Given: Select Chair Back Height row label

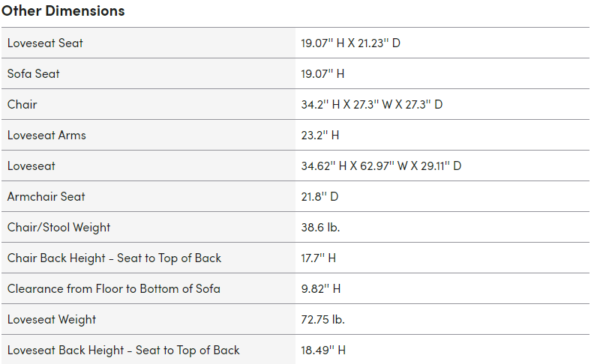Looking at the screenshot, I should [x=114, y=258].
